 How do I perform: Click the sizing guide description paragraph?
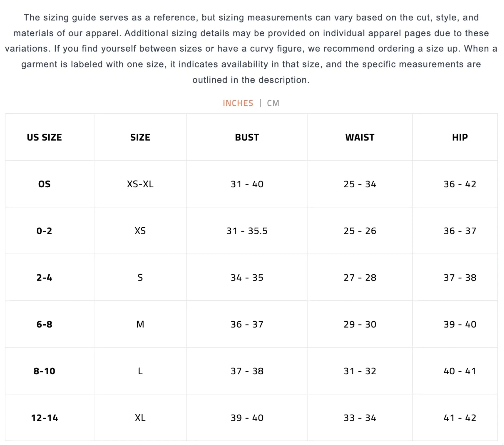point(251,49)
